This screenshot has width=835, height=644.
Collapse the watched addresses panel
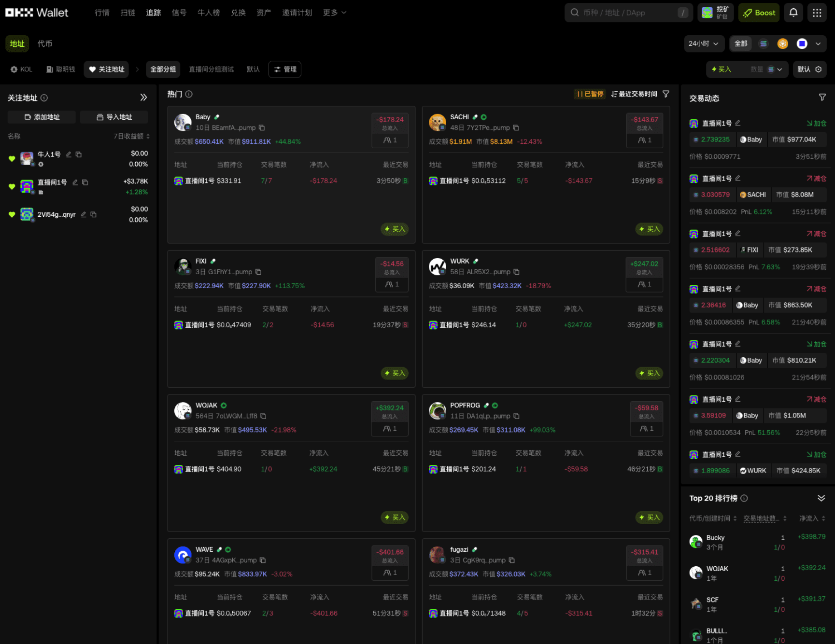tap(143, 98)
